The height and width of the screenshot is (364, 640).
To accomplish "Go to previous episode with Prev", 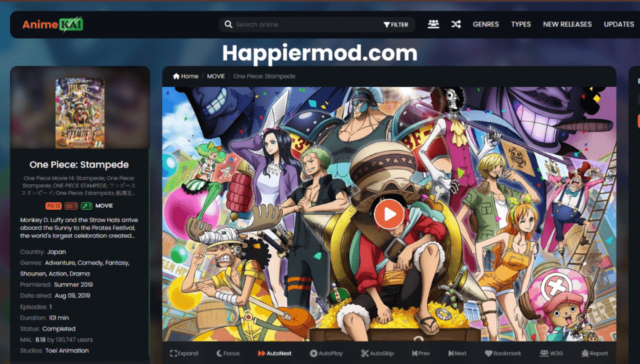I will (421, 353).
